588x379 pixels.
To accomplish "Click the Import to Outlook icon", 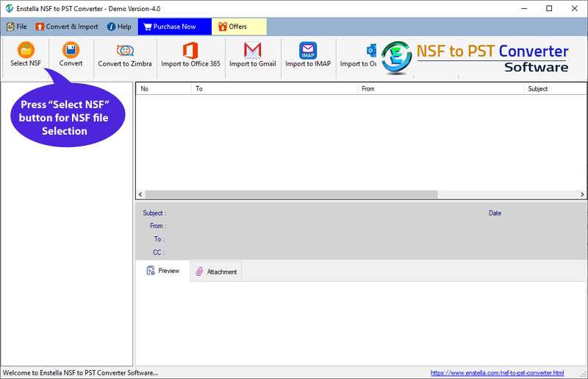I will [x=371, y=50].
